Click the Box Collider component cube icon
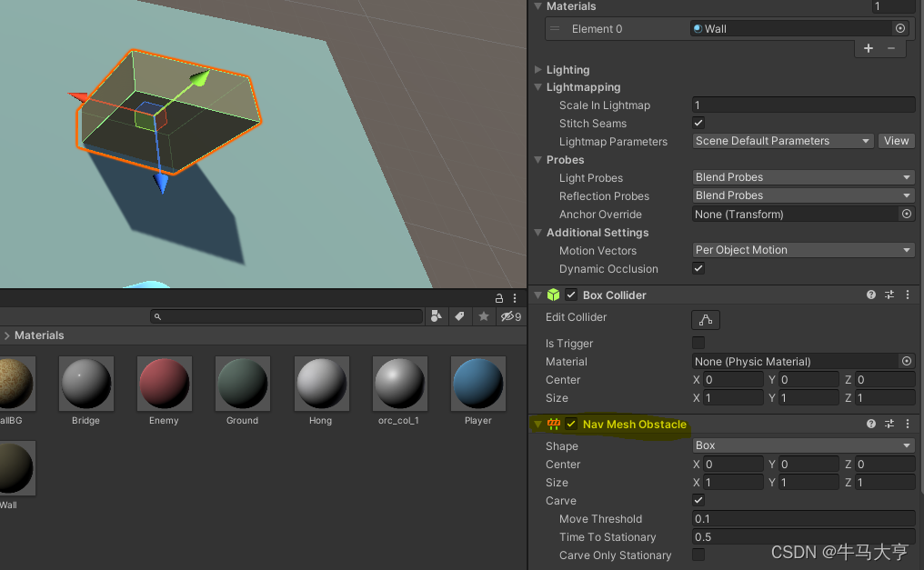 (x=553, y=295)
